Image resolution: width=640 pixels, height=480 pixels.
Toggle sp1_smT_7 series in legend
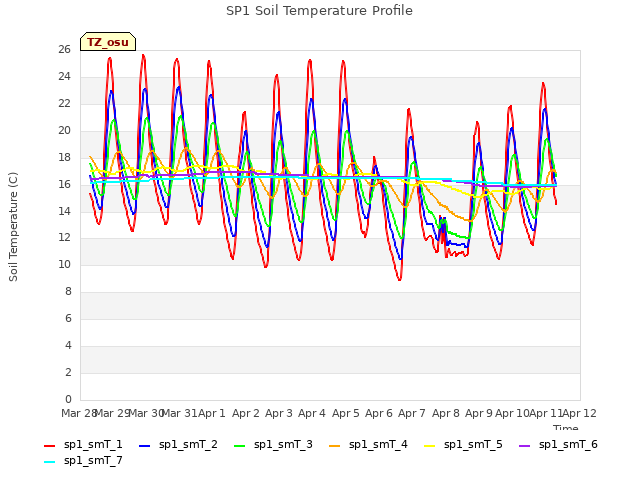(x=83, y=460)
